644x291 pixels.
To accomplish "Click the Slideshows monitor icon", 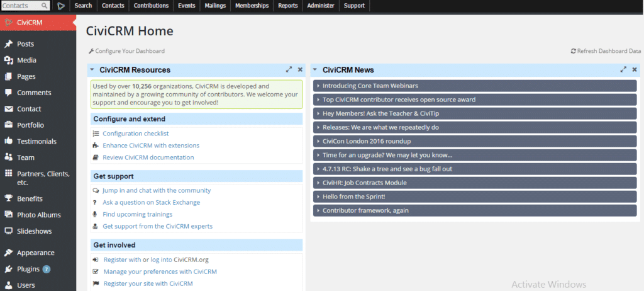I will (x=8, y=231).
